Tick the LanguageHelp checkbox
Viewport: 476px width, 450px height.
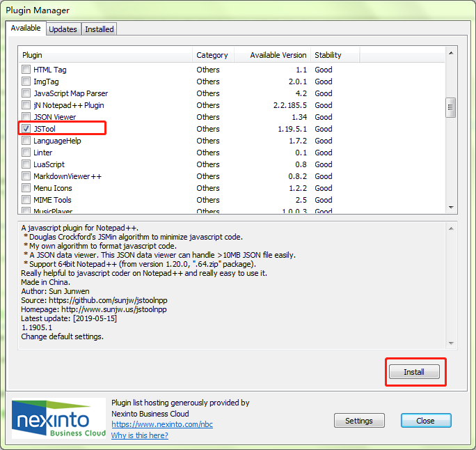click(x=26, y=141)
